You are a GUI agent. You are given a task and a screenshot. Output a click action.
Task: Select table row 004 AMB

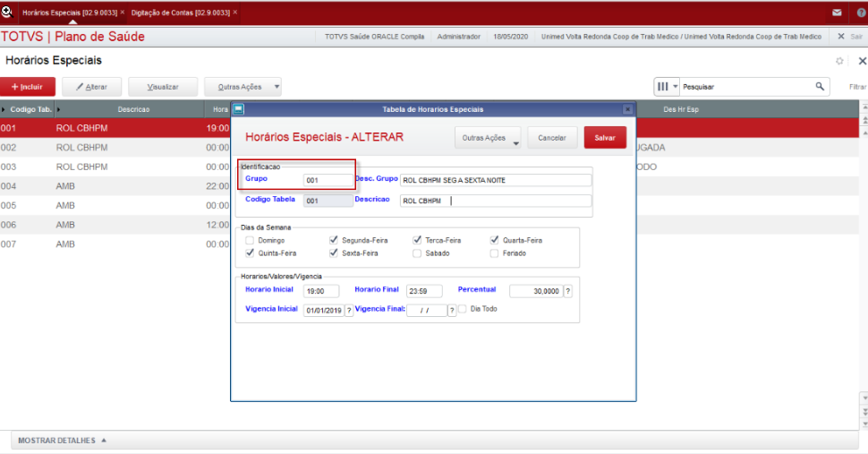coord(115,186)
